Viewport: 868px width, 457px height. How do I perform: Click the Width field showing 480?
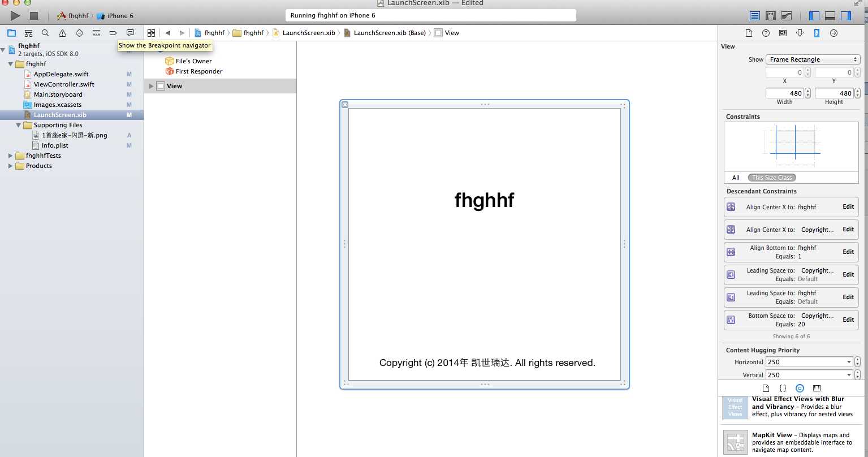784,93
